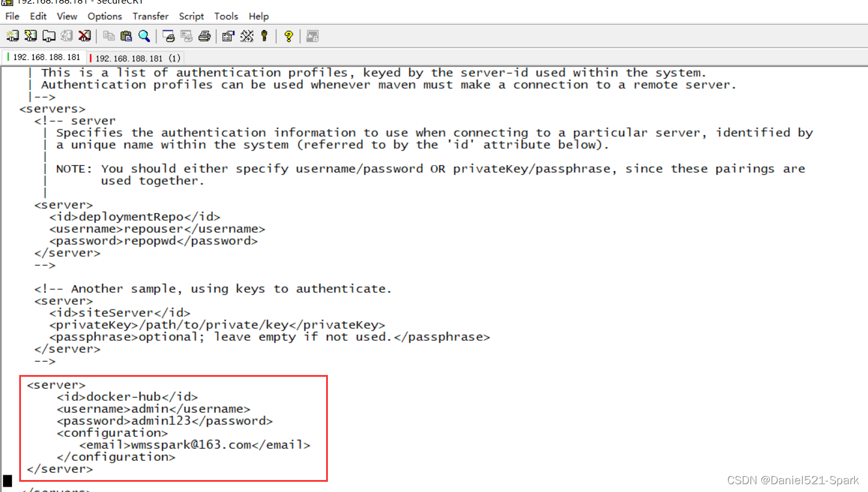
Task: Click the 'Authentication profiles can be used' line
Action: [x=388, y=85]
